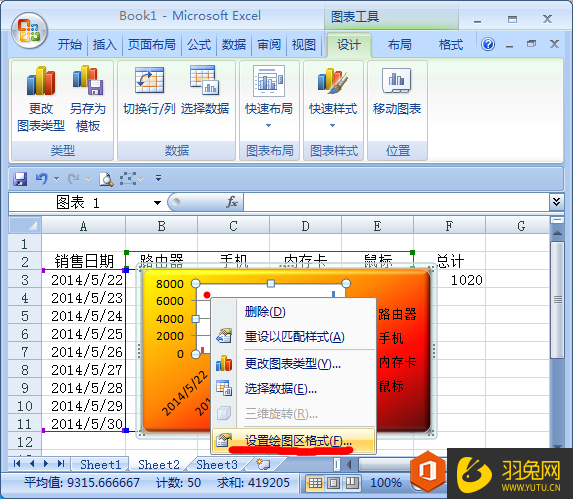This screenshot has width=573, height=499.
Task: Open the 快速布局 gallery
Action: [x=269, y=97]
